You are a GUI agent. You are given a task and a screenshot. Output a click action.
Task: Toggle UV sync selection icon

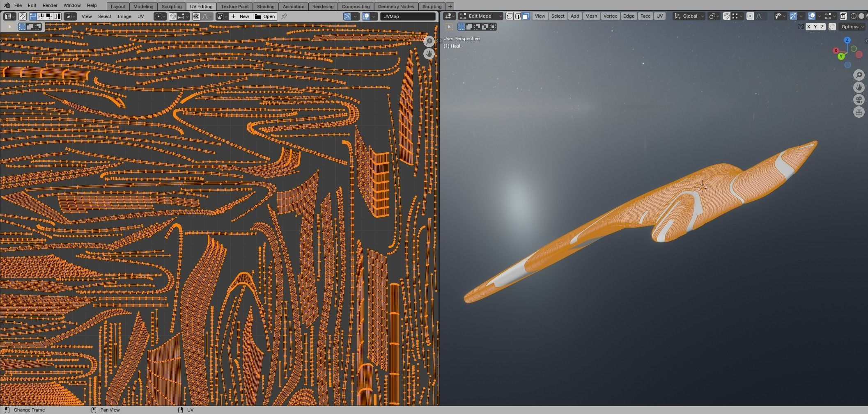(23, 16)
